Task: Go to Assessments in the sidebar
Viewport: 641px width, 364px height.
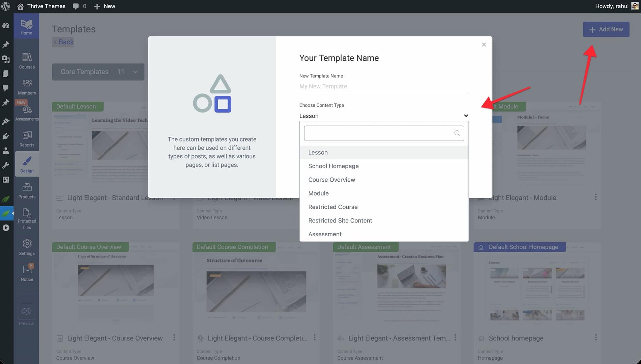Action: point(27,113)
